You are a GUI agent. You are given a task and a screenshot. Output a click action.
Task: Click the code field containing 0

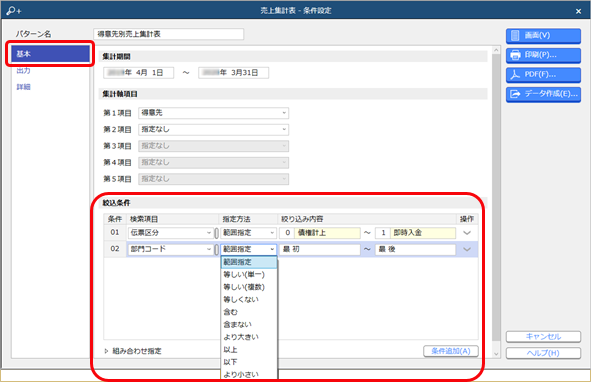[287, 233]
